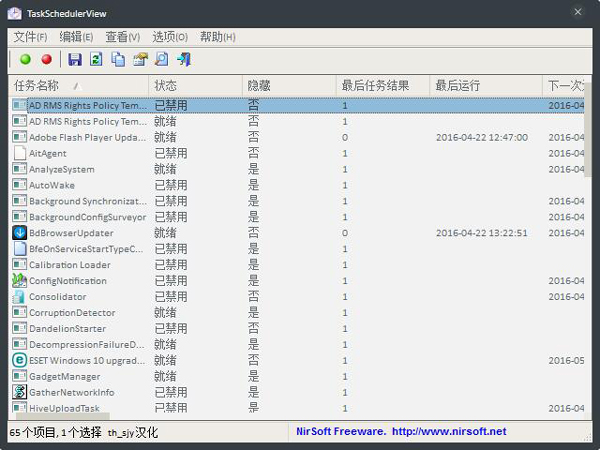Click the AnalyzeSystem row icon
Screen dimensions: 600x450
(20, 169)
